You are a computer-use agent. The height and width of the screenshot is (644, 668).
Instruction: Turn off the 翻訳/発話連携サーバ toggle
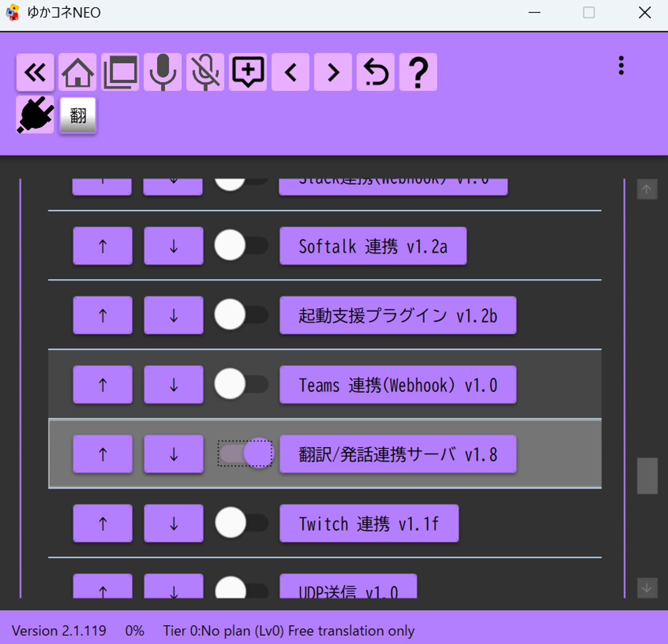click(x=245, y=454)
